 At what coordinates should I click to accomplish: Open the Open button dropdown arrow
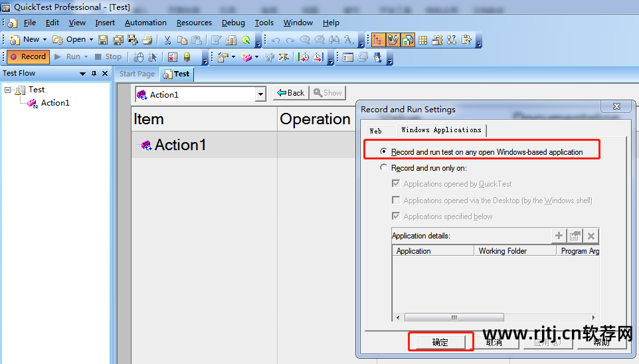pyautogui.click(x=91, y=40)
